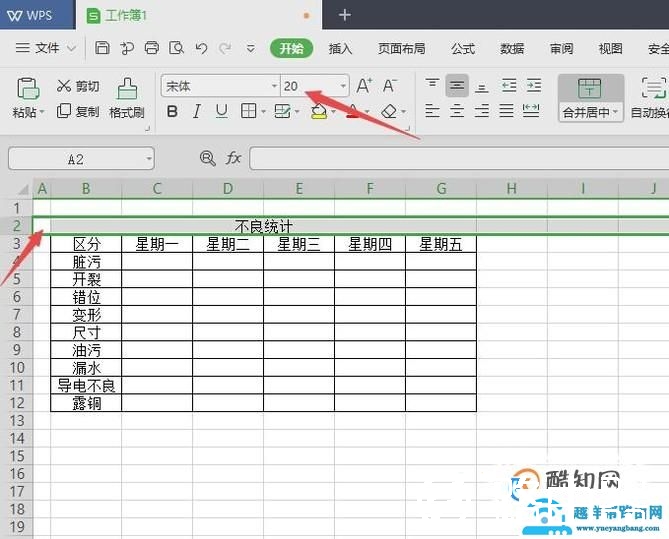The height and width of the screenshot is (539, 669).
Task: Click the Paste clipboard icon
Action: point(28,89)
